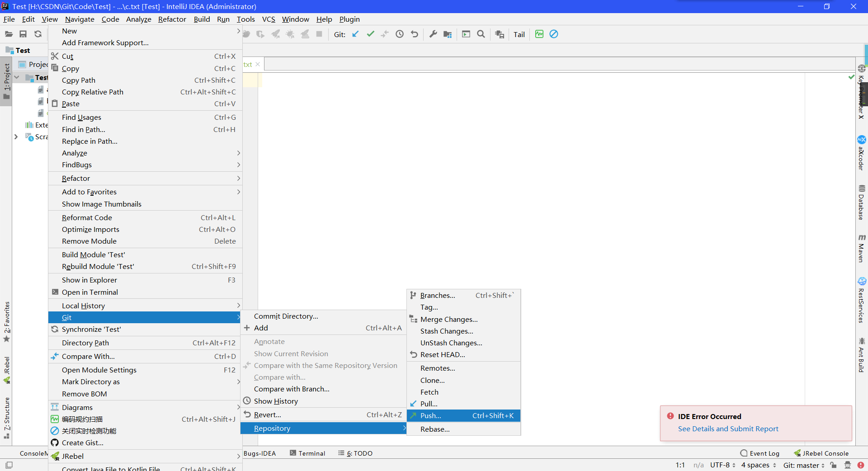This screenshot has width=868, height=471.
Task: Select Synchronize 'Test' context entry
Action: click(x=145, y=329)
